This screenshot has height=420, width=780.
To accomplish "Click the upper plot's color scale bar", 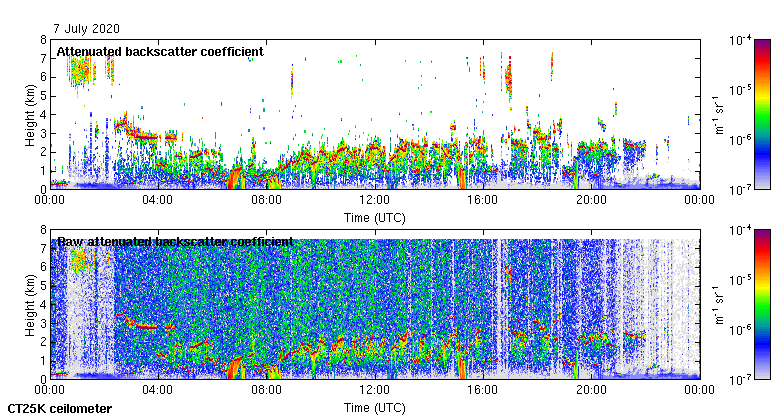I will pos(762,114).
